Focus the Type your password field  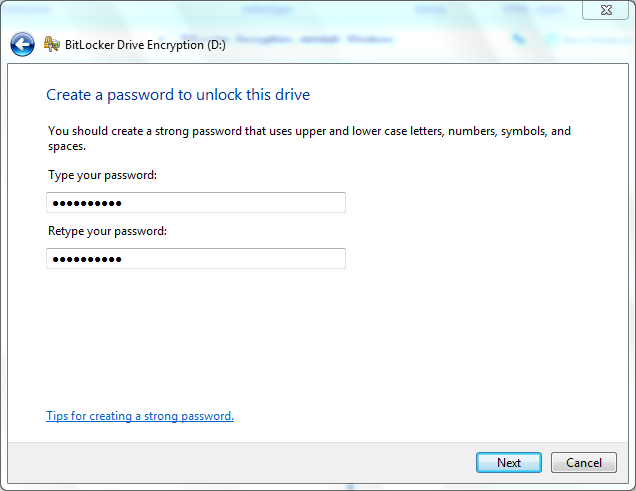tap(196, 203)
